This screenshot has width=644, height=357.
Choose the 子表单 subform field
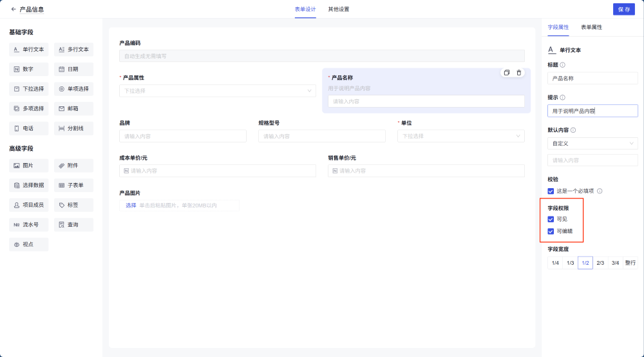pos(73,186)
